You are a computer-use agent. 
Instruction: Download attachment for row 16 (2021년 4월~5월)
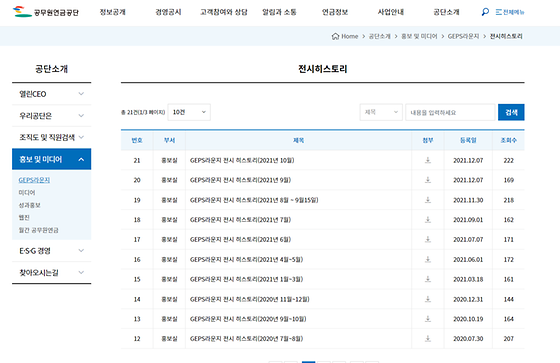pos(428,259)
